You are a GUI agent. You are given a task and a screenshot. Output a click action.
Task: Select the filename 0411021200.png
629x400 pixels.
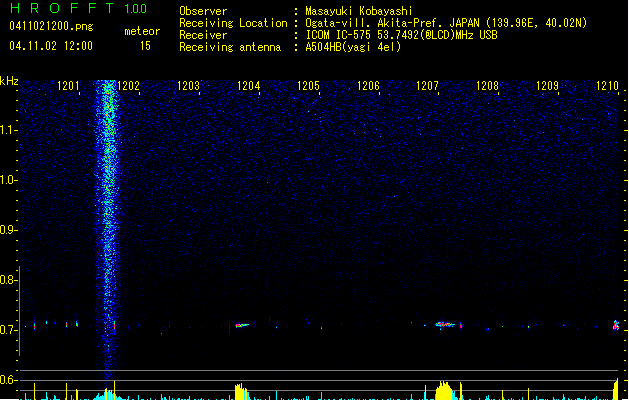point(51,26)
